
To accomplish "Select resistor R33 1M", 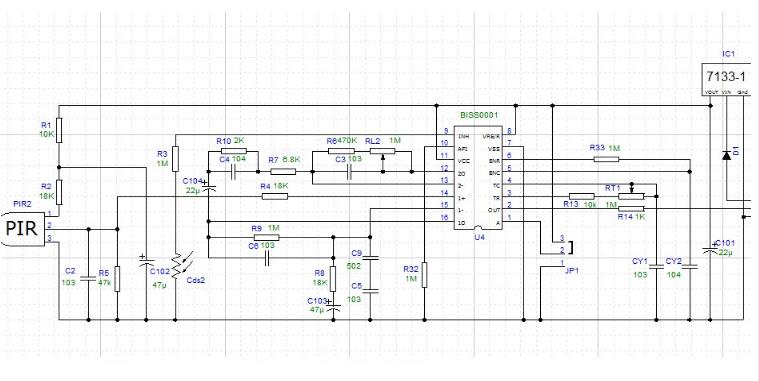I will [606, 159].
